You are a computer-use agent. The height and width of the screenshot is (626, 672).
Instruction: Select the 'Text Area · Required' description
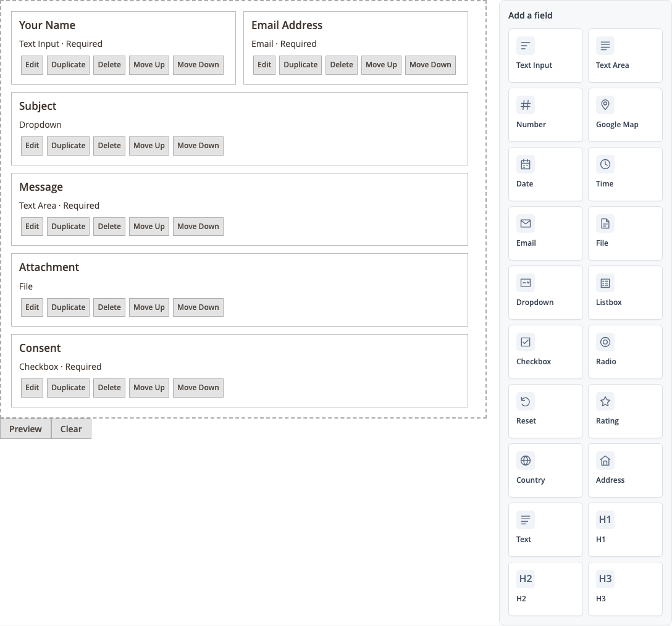pyautogui.click(x=59, y=206)
